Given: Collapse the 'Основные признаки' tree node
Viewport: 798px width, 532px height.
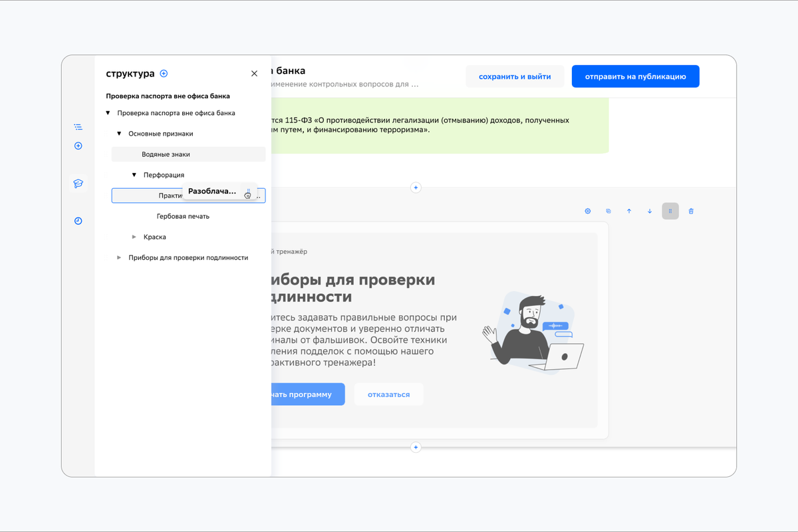Looking at the screenshot, I should point(119,134).
